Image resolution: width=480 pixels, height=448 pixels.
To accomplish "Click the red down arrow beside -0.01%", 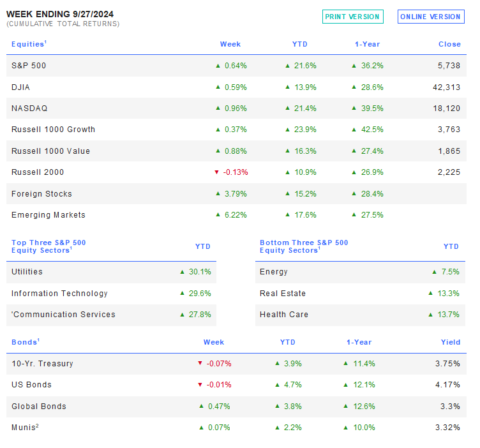I will 200,385.
